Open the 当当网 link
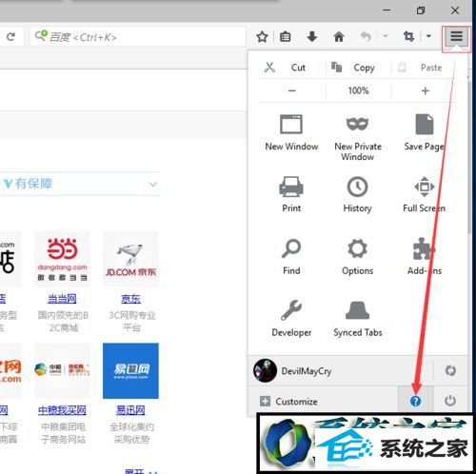The height and width of the screenshot is (474, 476). (62, 299)
